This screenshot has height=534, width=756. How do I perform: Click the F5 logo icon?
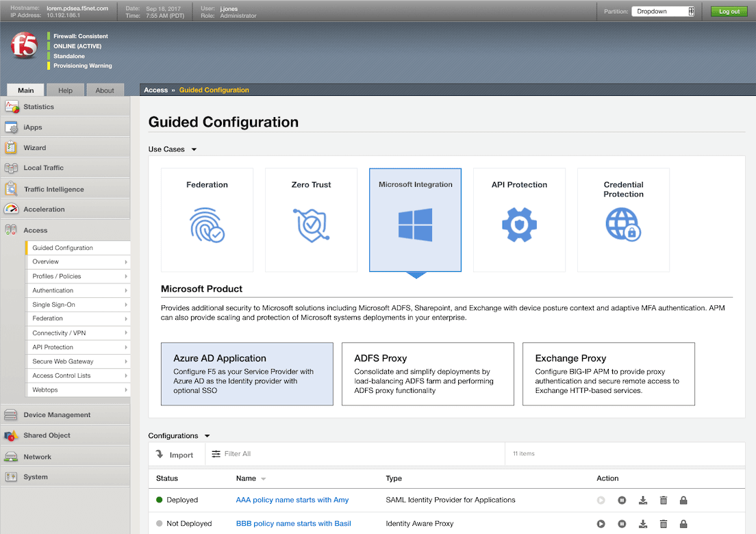(24, 45)
